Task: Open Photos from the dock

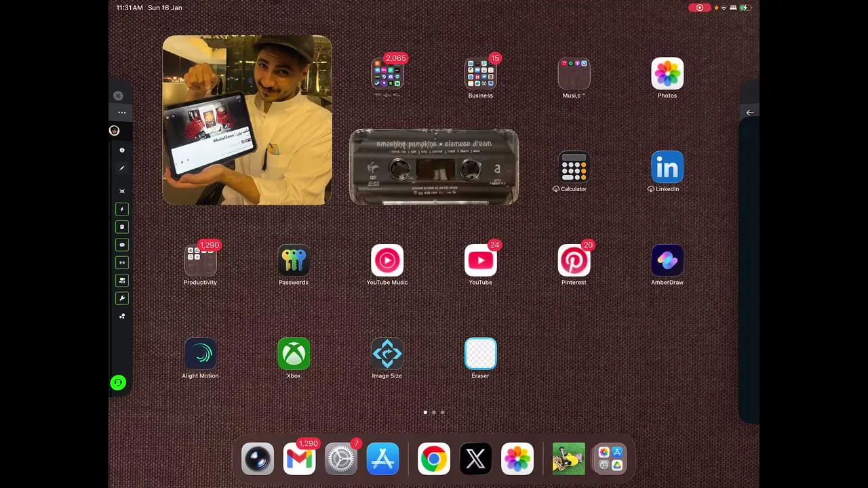Action: 517,459
